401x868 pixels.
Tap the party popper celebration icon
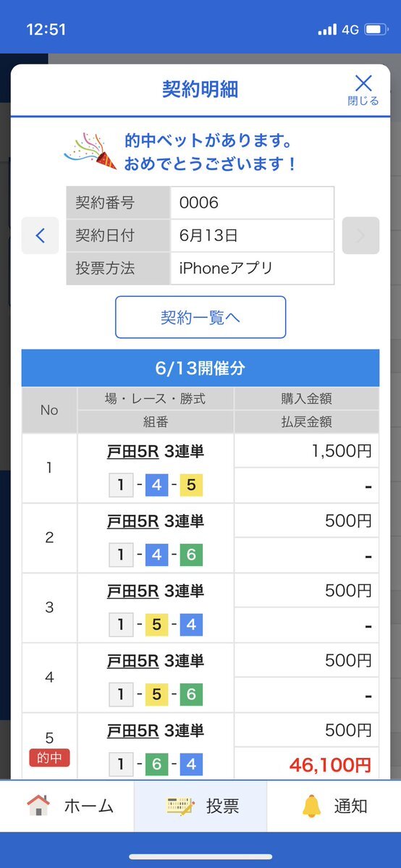pos(90,151)
